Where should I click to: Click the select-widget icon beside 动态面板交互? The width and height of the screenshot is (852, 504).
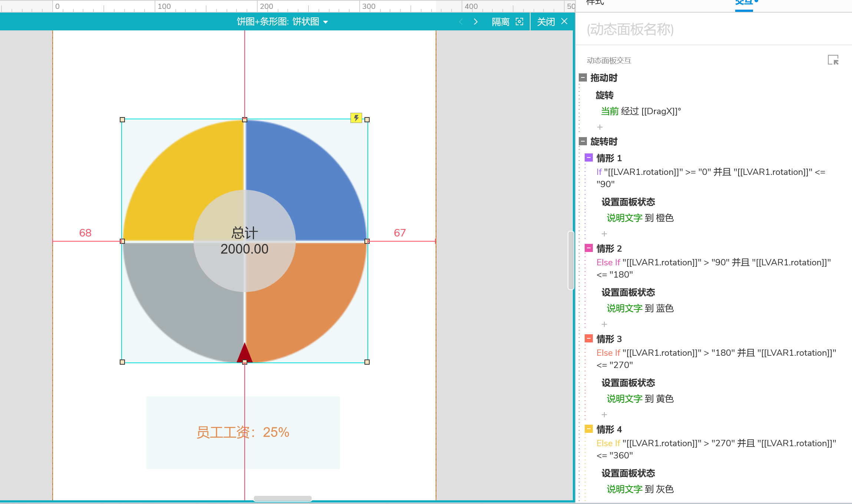coord(833,60)
